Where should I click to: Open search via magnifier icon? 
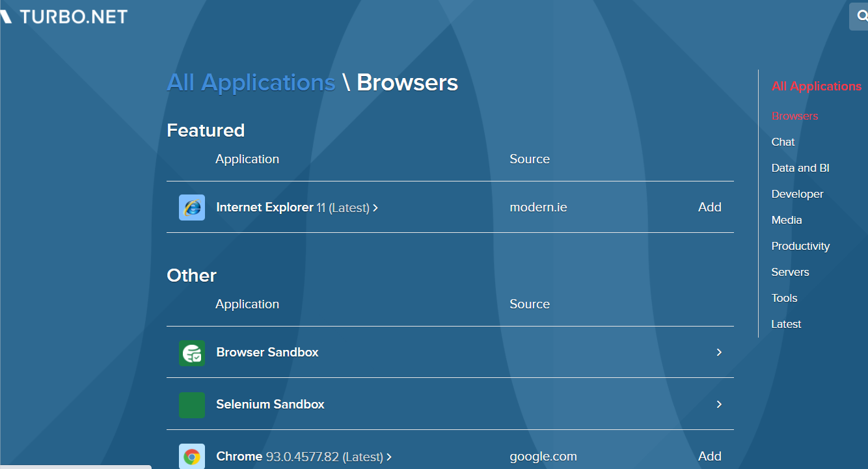(x=861, y=17)
